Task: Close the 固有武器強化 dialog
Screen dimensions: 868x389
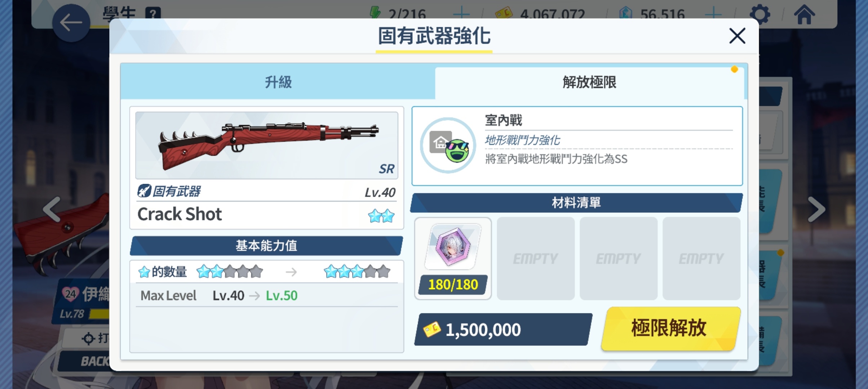Action: pyautogui.click(x=737, y=36)
